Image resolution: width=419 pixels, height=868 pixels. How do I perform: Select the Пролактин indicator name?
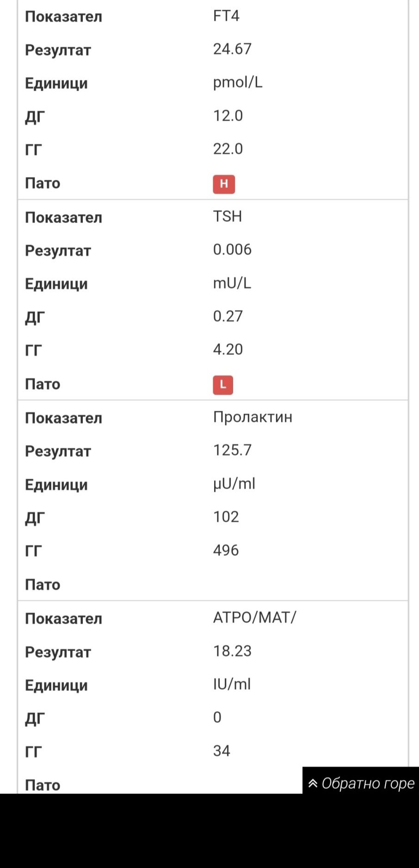tap(253, 417)
